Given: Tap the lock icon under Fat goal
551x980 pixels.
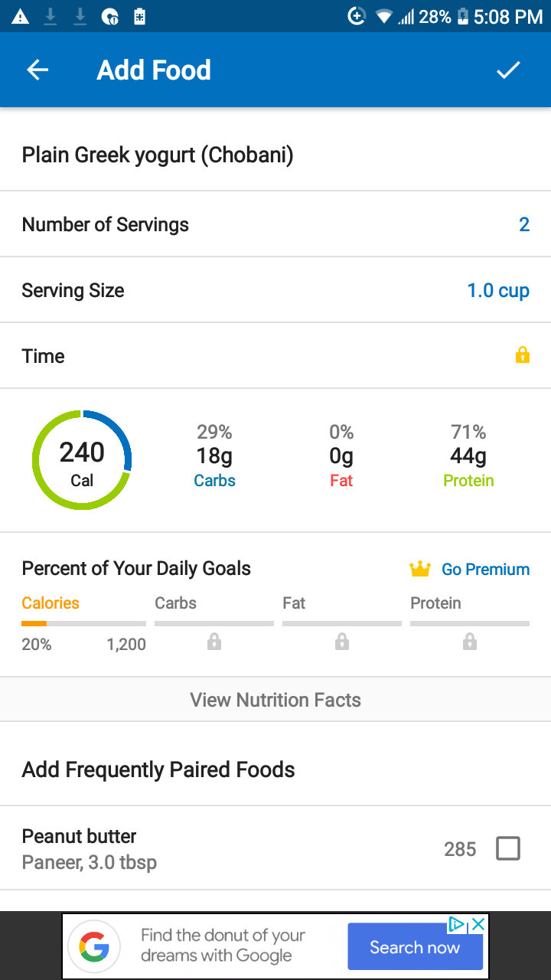Looking at the screenshot, I should pyautogui.click(x=342, y=642).
